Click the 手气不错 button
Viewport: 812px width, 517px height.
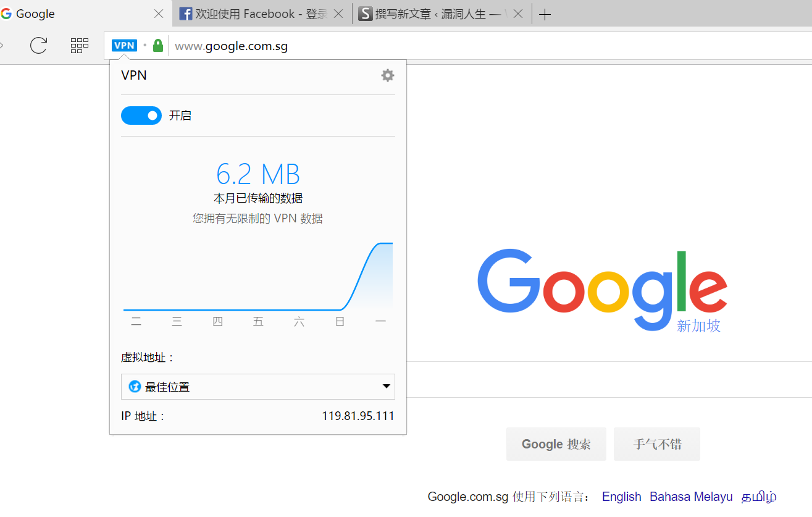click(x=657, y=444)
